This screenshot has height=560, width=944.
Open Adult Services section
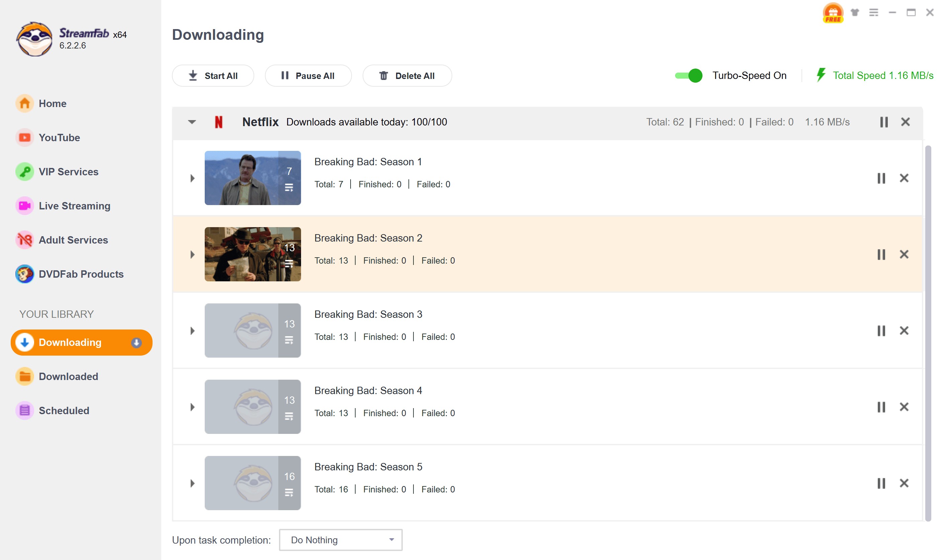pyautogui.click(x=73, y=240)
